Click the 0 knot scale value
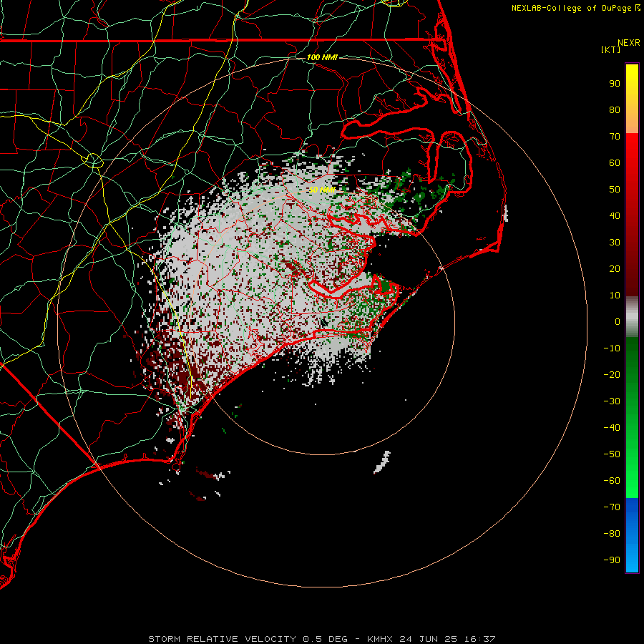Screen dimensions: 644x644 point(618,322)
